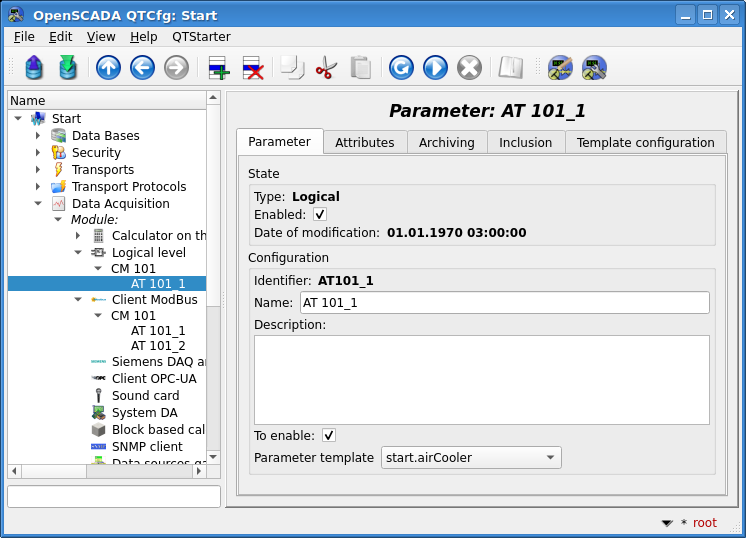Toggle the To enable checkbox
The image size is (746, 538).
click(329, 435)
